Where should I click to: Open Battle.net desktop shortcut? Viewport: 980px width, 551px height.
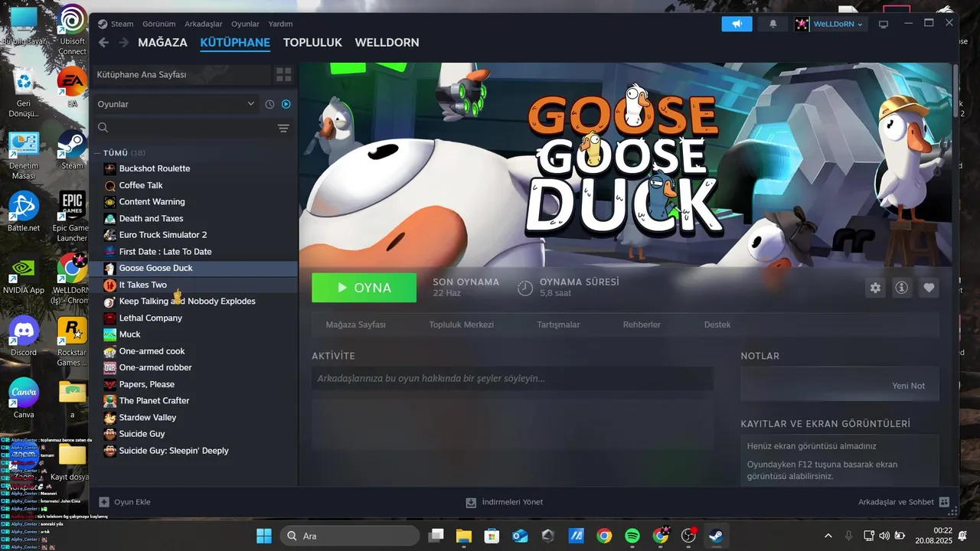[x=24, y=212]
